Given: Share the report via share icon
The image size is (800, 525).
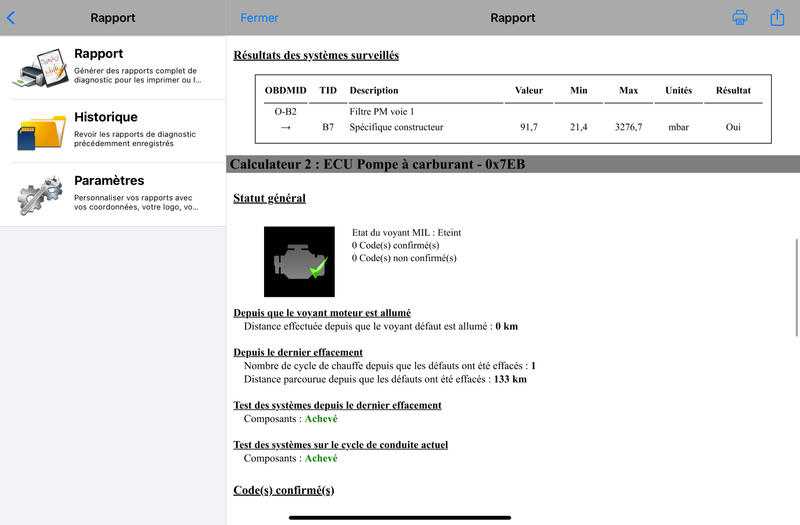Looking at the screenshot, I should 777,17.
